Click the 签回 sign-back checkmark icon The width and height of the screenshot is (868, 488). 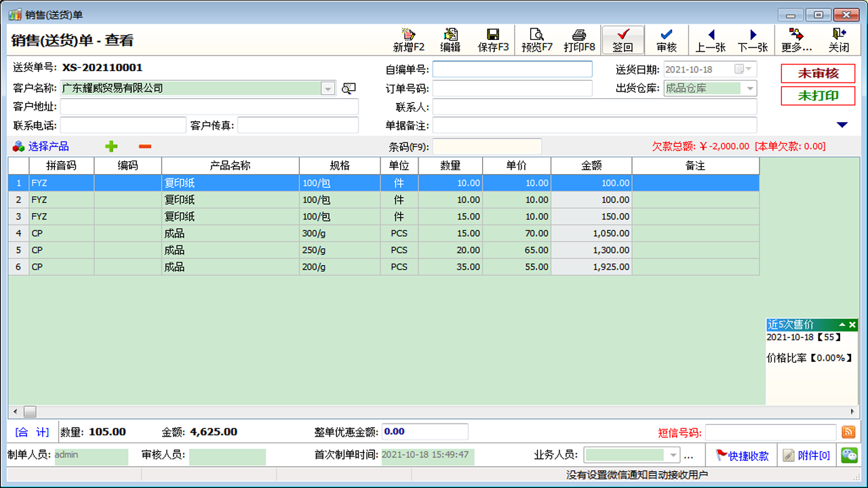point(622,39)
